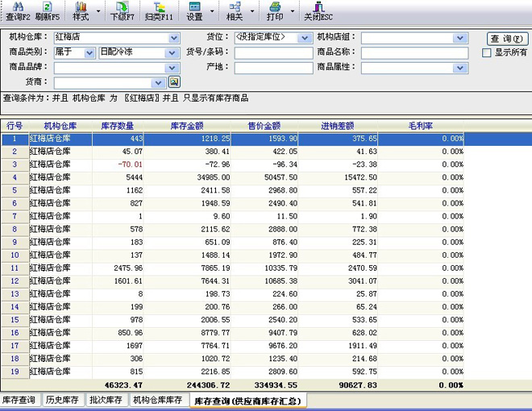
Task: Click the 售价金额 cell 50457.50
Action: 264,177
